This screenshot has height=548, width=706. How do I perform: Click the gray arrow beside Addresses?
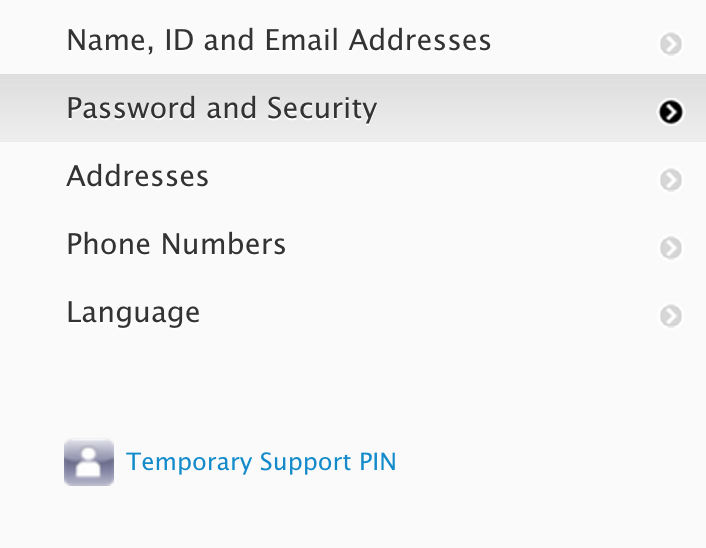(x=670, y=180)
